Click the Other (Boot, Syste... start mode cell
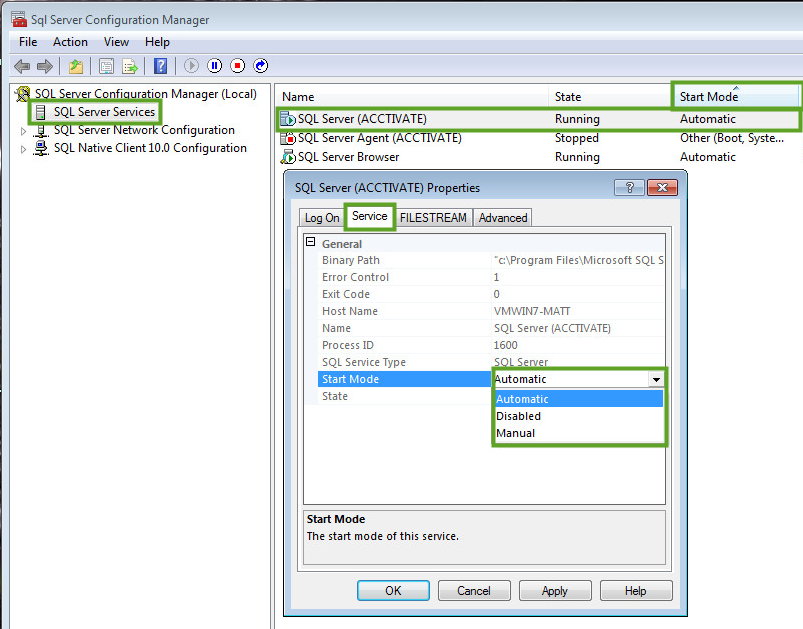The height and width of the screenshot is (629, 803). (732, 138)
